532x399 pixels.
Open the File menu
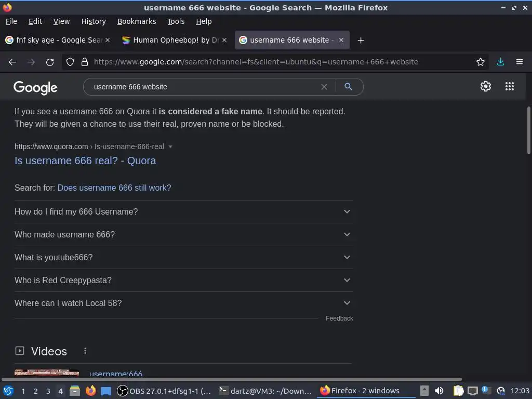point(11,21)
